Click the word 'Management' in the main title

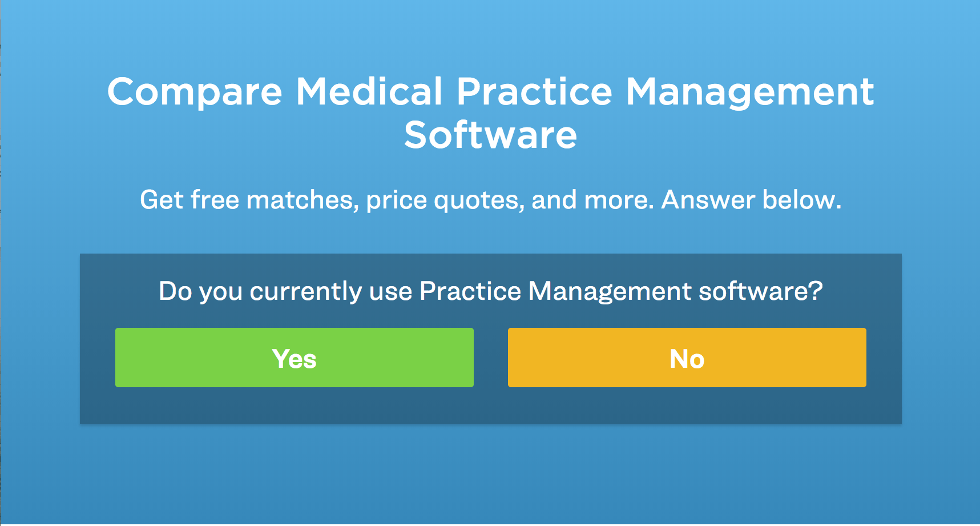click(750, 93)
